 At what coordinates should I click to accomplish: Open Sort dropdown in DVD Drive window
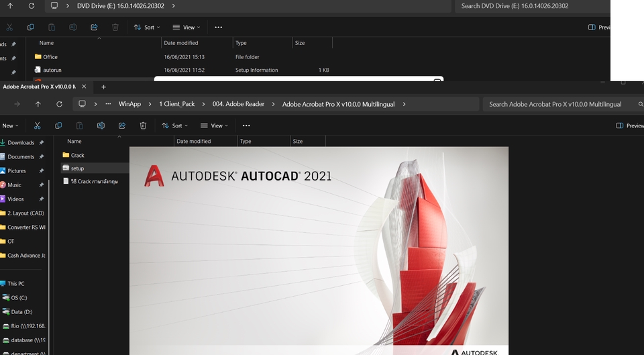(147, 27)
